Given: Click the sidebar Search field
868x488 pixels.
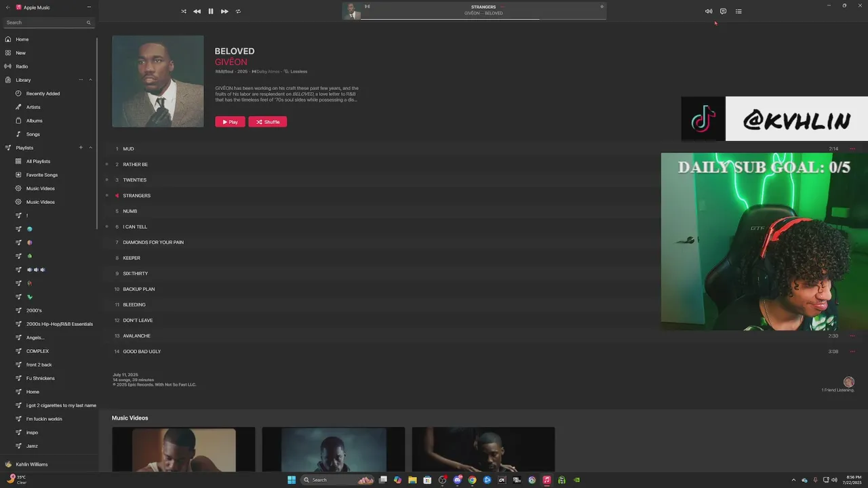Looking at the screenshot, I should [48, 22].
